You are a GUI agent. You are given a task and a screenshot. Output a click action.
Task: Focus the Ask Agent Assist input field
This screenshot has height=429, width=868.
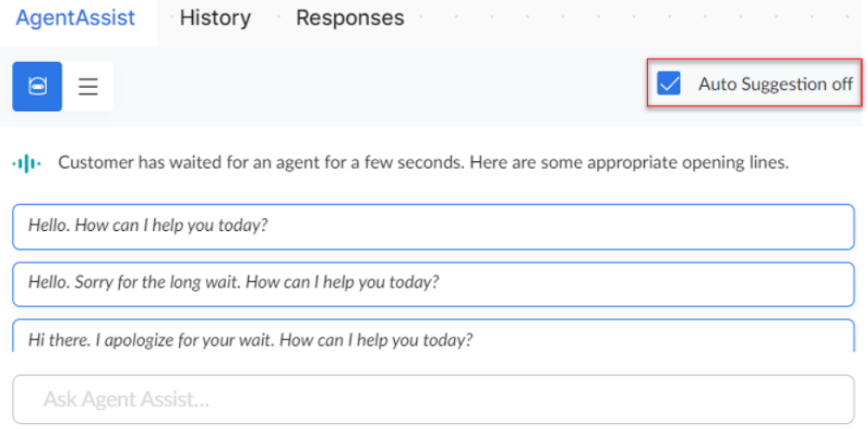coord(433,399)
